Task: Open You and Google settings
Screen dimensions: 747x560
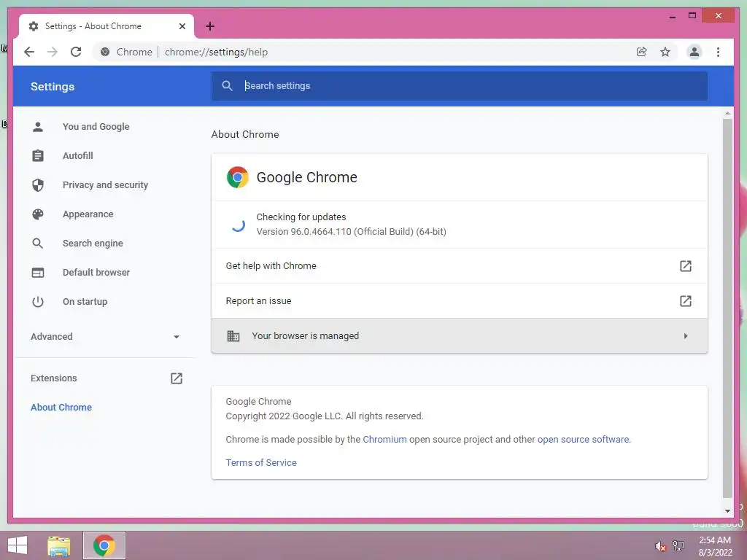Action: 96,127
